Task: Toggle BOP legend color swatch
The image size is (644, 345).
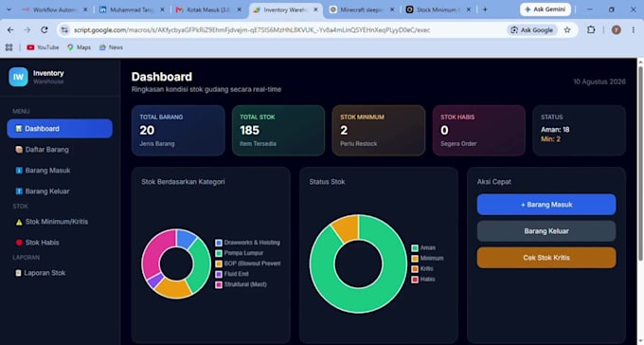Action: 219,263
